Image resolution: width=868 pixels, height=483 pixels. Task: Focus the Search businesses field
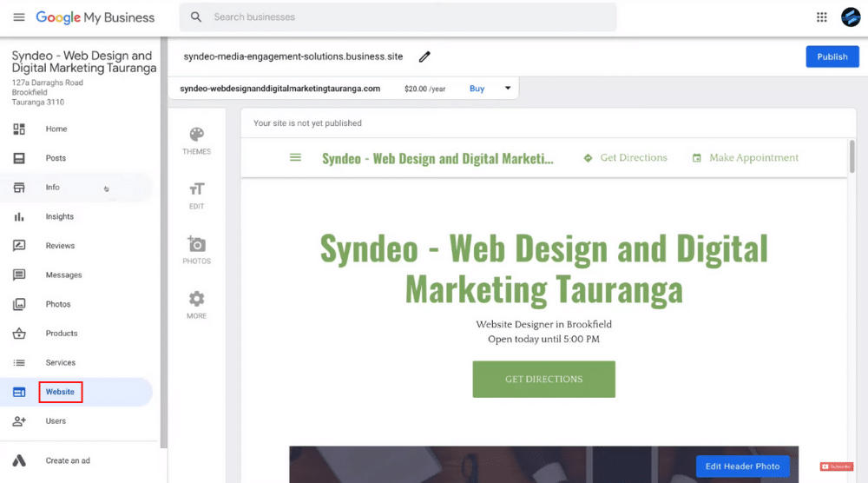click(398, 17)
